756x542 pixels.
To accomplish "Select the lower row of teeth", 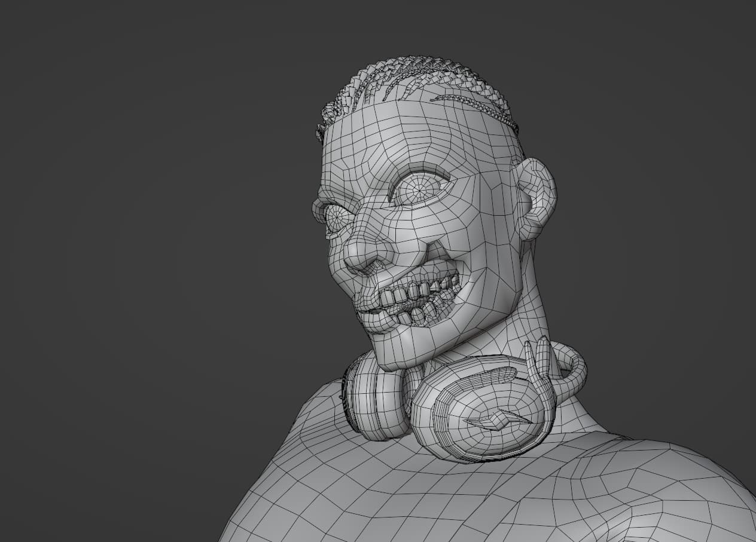I will (419, 313).
